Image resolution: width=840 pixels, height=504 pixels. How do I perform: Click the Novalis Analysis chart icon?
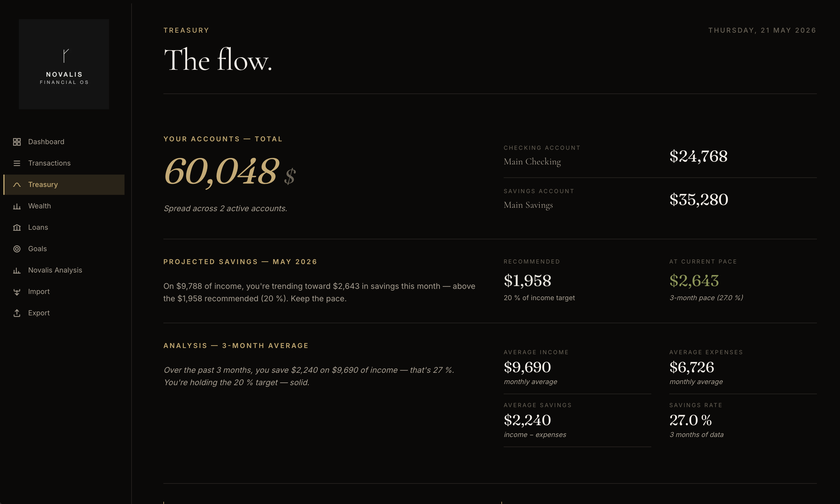pyautogui.click(x=17, y=270)
